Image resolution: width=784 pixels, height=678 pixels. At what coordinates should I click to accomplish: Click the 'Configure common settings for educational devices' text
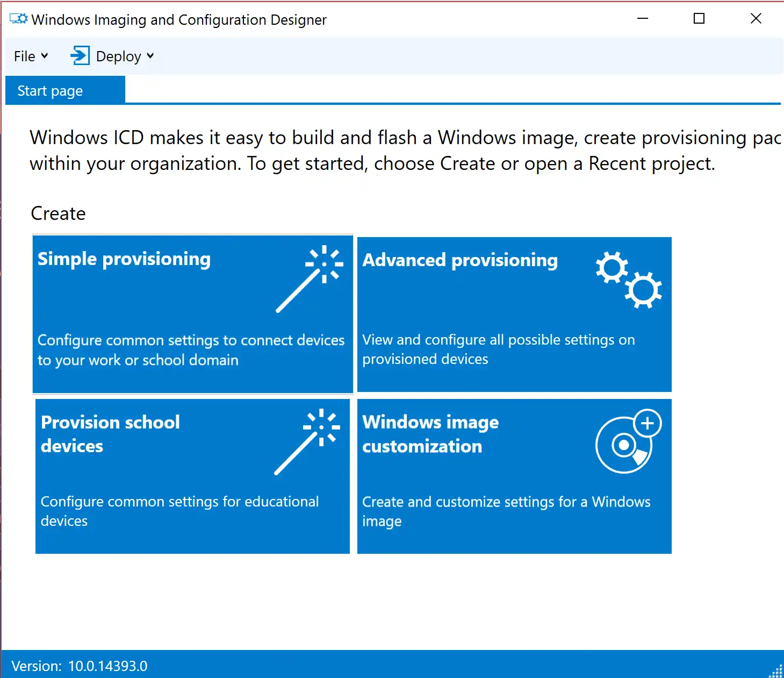click(179, 511)
